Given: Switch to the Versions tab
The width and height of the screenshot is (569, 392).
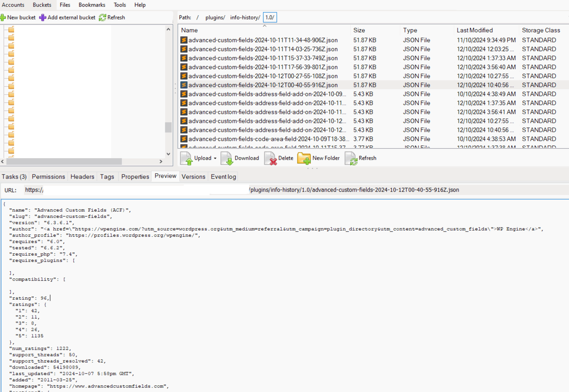Looking at the screenshot, I should point(193,177).
